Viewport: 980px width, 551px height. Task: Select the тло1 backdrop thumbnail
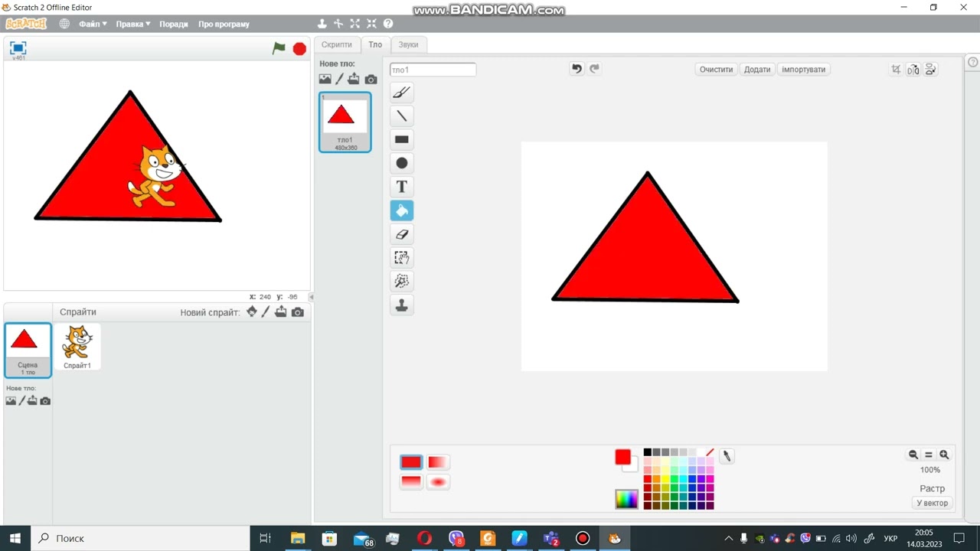345,122
